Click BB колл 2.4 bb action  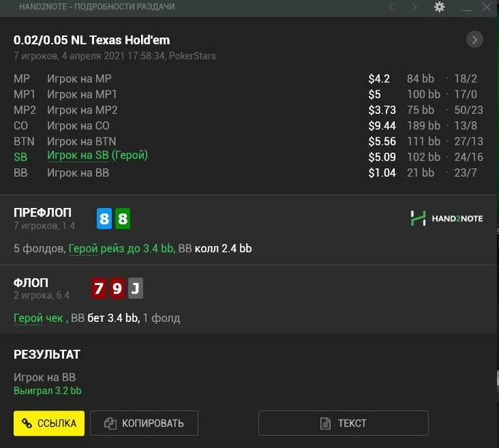tap(215, 249)
